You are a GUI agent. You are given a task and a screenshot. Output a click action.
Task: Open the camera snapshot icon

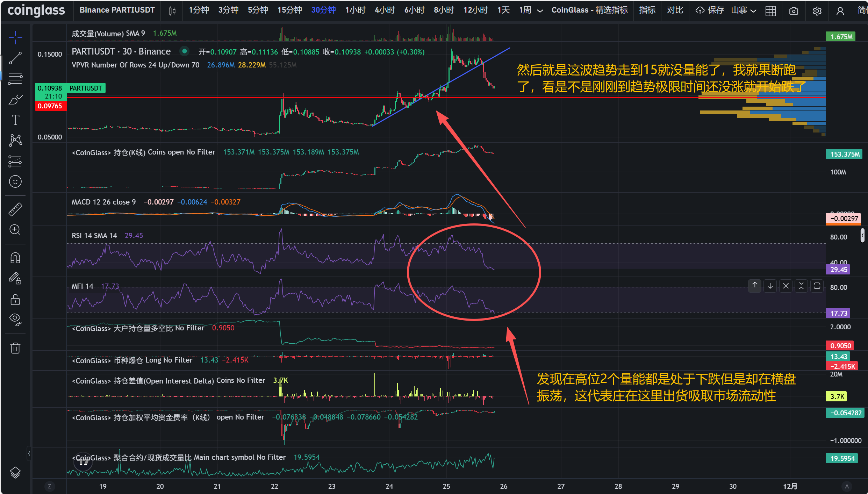tap(794, 11)
